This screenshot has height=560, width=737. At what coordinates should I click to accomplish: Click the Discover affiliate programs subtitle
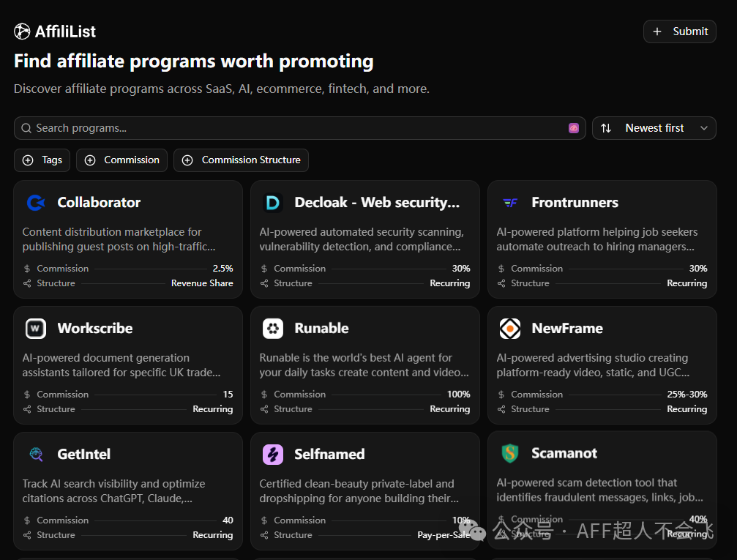point(221,89)
